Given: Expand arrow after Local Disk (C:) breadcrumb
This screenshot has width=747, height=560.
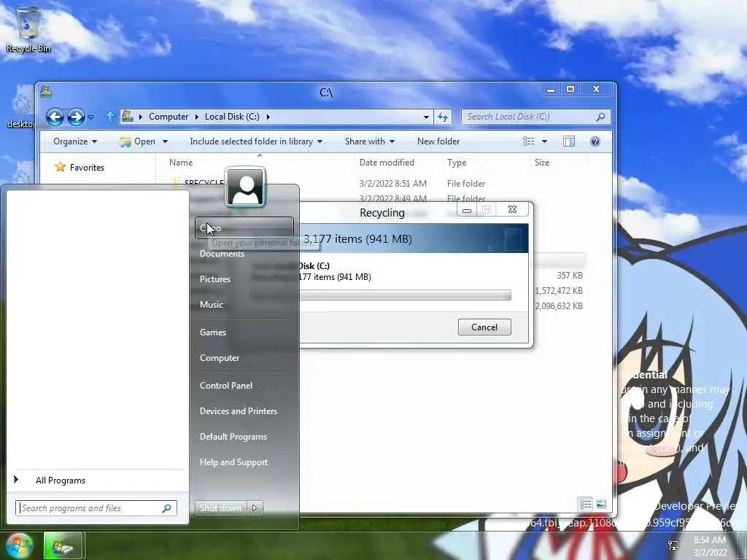Looking at the screenshot, I should (268, 117).
